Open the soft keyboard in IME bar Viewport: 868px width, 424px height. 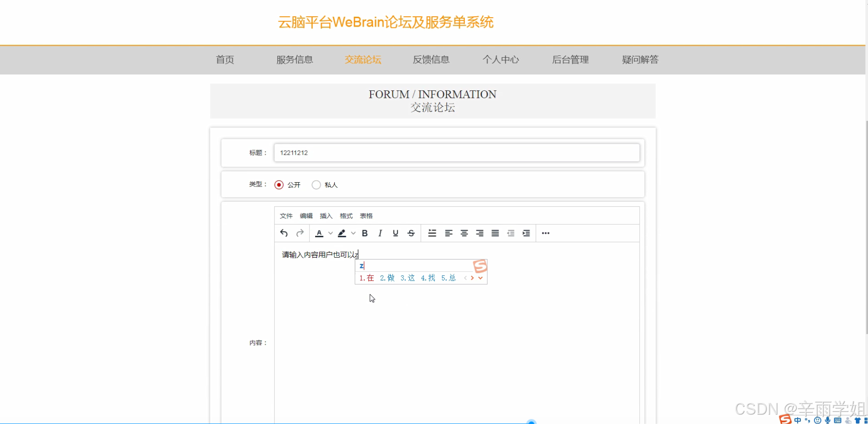click(x=838, y=420)
